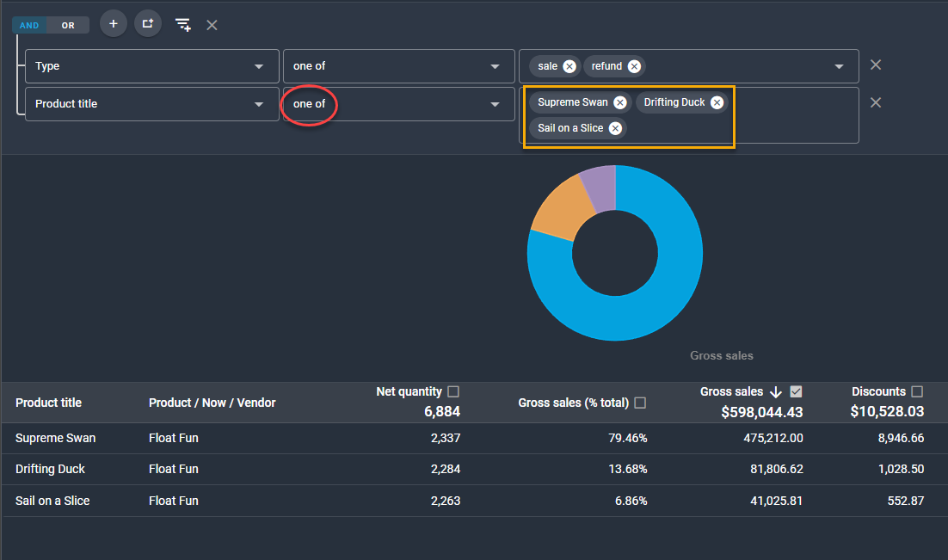Uncheck the Gross sales column checkbox
Viewport: 948px width, 560px height.
tap(796, 391)
